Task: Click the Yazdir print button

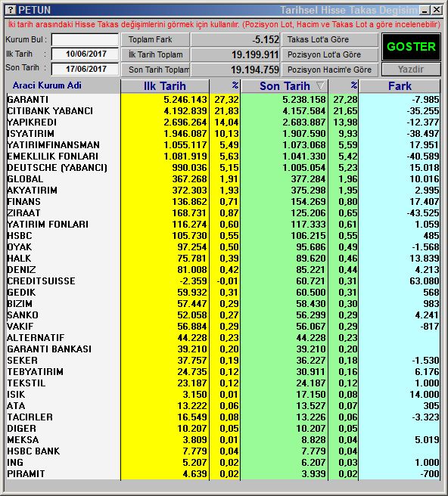Action: (411, 70)
